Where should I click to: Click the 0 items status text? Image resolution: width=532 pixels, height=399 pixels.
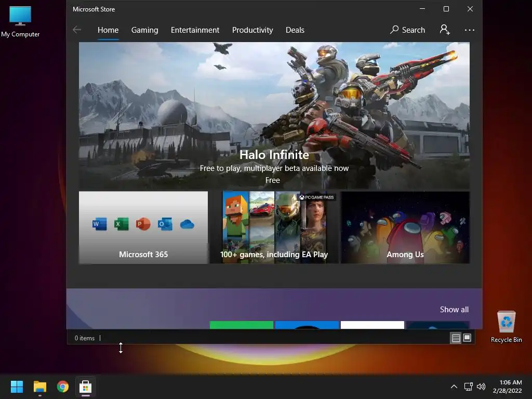click(x=85, y=338)
